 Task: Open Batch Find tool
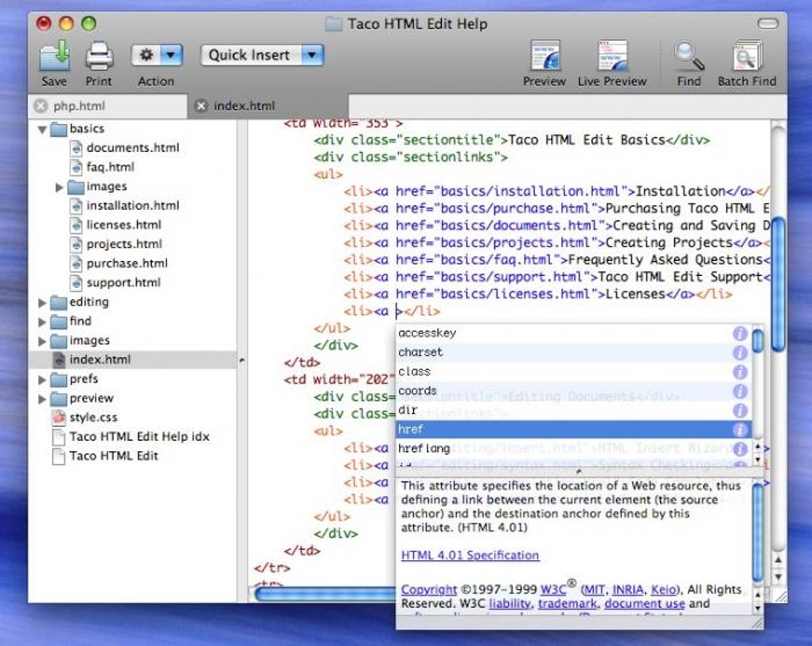(747, 56)
